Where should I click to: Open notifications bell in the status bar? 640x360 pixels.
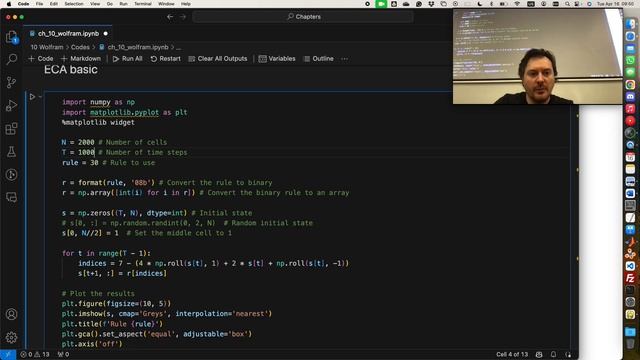tap(553, 354)
